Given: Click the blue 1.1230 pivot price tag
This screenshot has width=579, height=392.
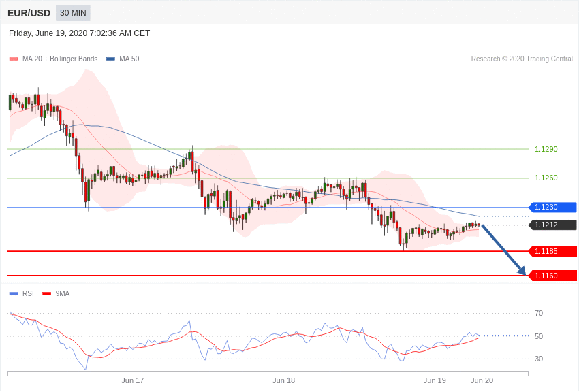Looking at the screenshot, I should pos(553,208).
